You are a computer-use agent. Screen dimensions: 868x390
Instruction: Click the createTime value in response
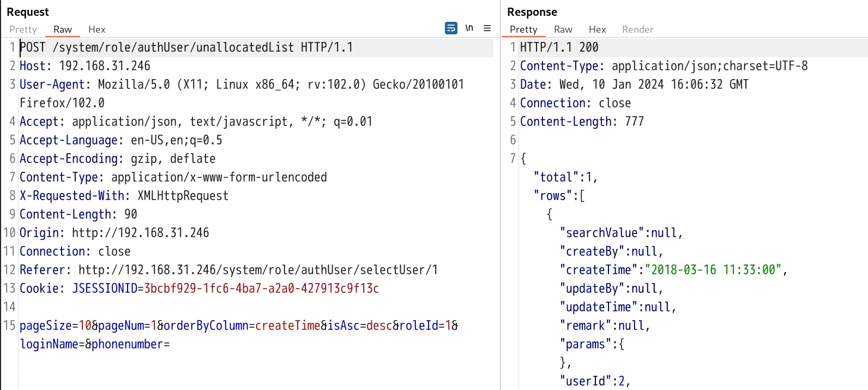click(x=713, y=270)
